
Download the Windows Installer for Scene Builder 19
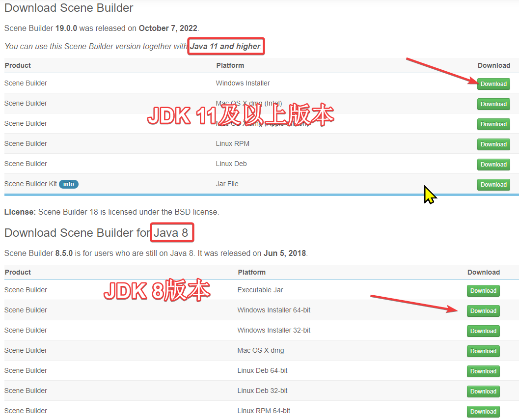(493, 84)
